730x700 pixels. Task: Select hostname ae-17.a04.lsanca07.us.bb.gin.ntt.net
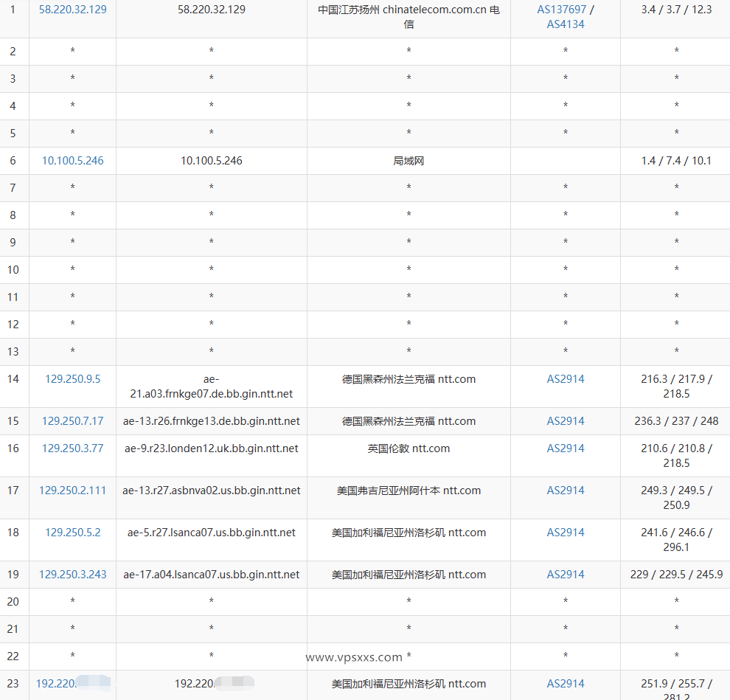(x=212, y=575)
